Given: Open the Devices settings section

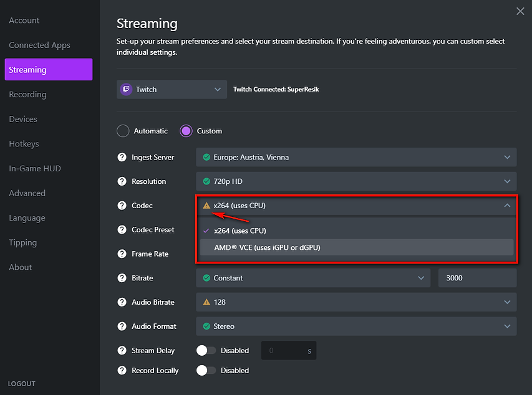Looking at the screenshot, I should (x=23, y=120).
